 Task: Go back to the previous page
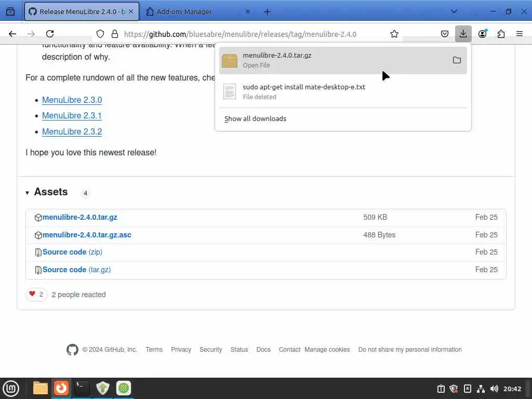click(x=12, y=34)
